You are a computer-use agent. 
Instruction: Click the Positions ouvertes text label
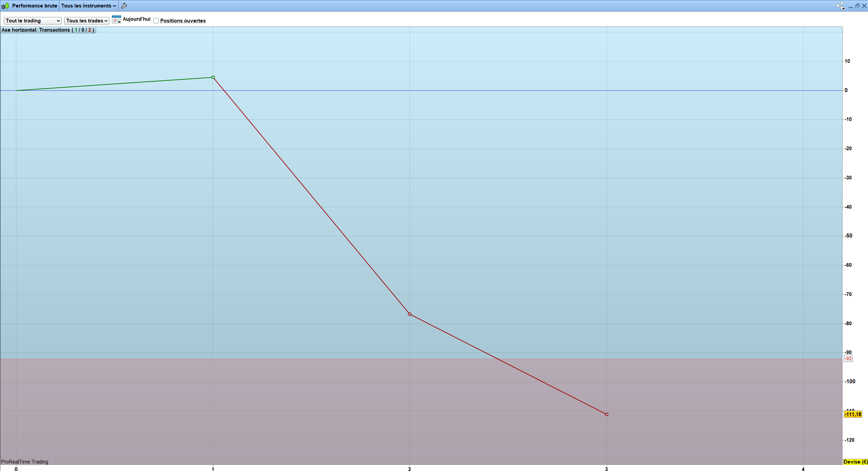click(183, 21)
